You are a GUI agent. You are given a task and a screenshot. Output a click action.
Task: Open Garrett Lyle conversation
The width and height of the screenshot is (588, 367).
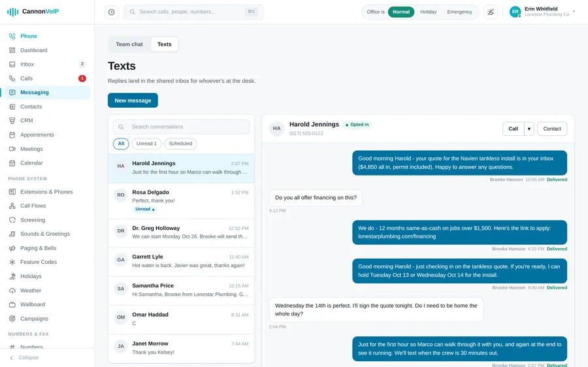pos(181,262)
